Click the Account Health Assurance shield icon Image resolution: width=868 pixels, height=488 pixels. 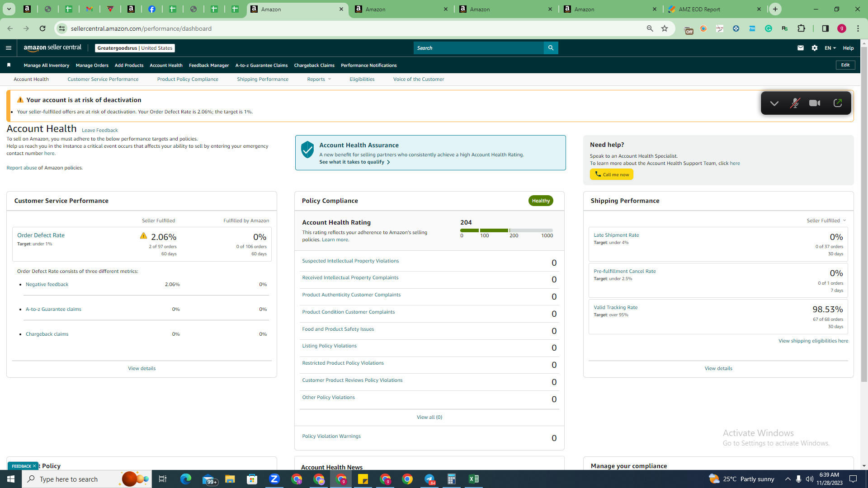307,150
